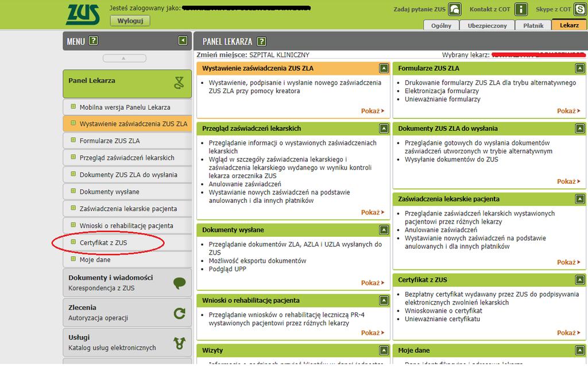This screenshot has width=588, height=366.
Task: Click the Skype z COT icon
Action: tap(580, 9)
